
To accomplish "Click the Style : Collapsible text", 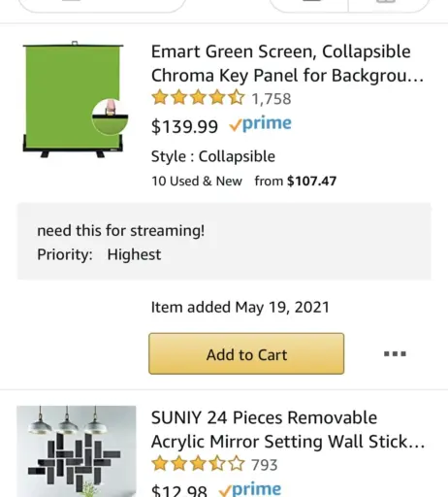I will [213, 156].
